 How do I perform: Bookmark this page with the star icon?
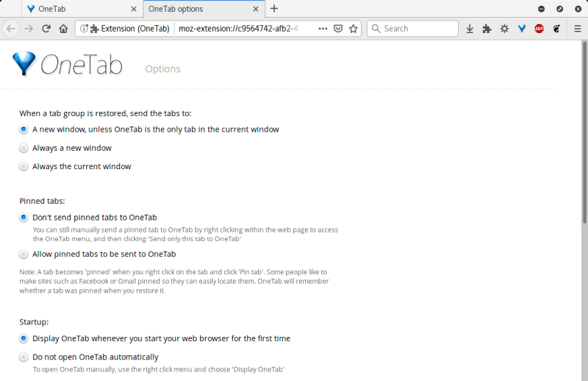tap(354, 29)
